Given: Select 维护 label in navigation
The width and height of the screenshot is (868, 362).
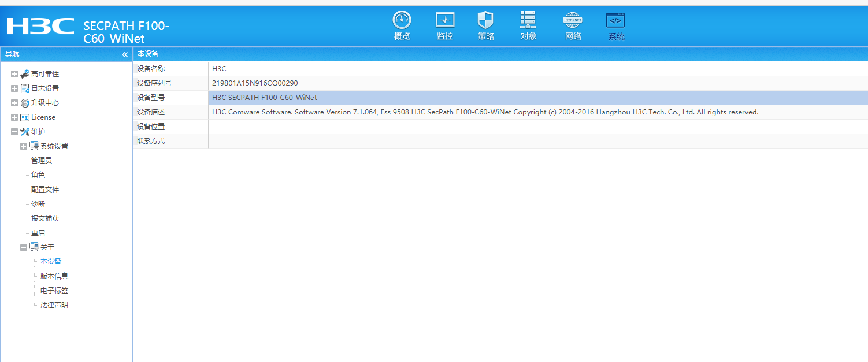Looking at the screenshot, I should 38,132.
